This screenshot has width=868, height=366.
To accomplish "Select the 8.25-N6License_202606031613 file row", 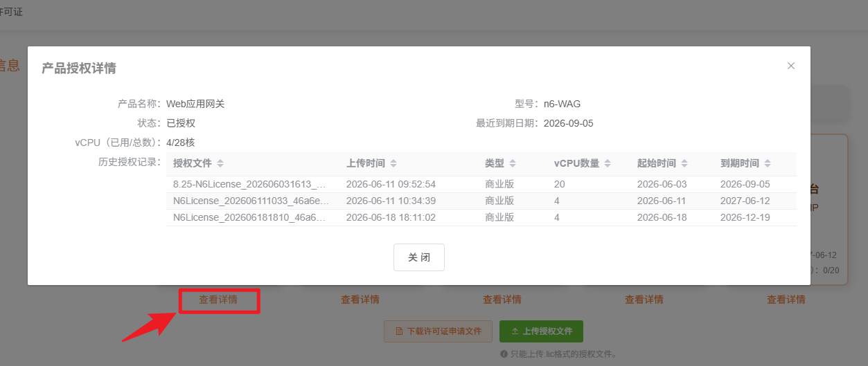I will [x=481, y=184].
